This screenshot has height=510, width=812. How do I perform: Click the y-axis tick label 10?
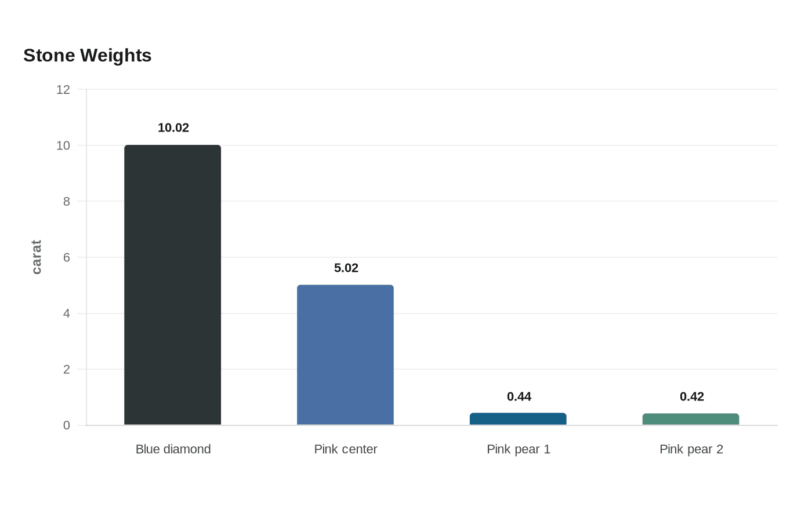63,145
